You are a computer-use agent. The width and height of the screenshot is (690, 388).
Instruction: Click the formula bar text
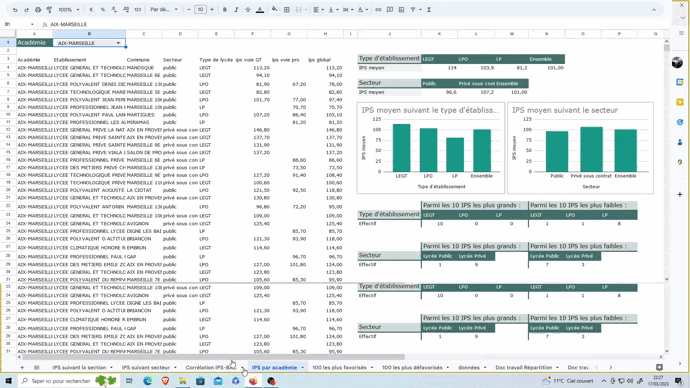[x=69, y=25]
